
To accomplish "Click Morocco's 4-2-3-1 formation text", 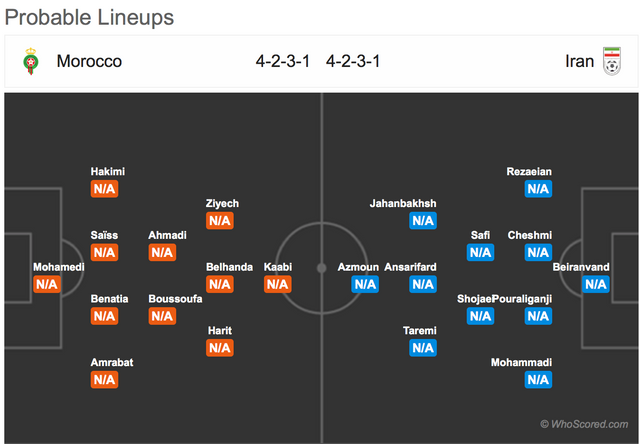I will coord(282,61).
